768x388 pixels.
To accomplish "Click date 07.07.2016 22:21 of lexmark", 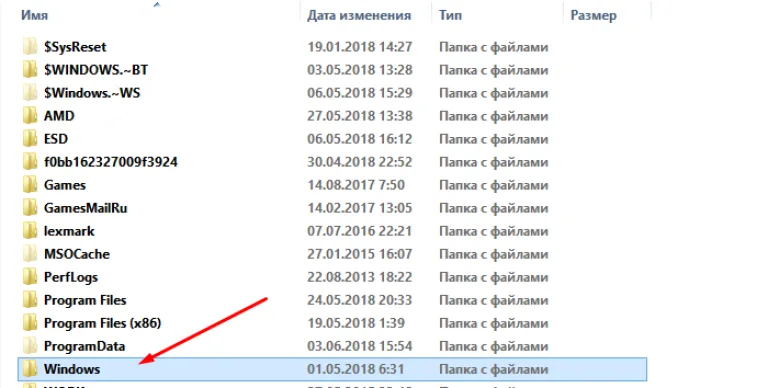I will click(x=360, y=231).
